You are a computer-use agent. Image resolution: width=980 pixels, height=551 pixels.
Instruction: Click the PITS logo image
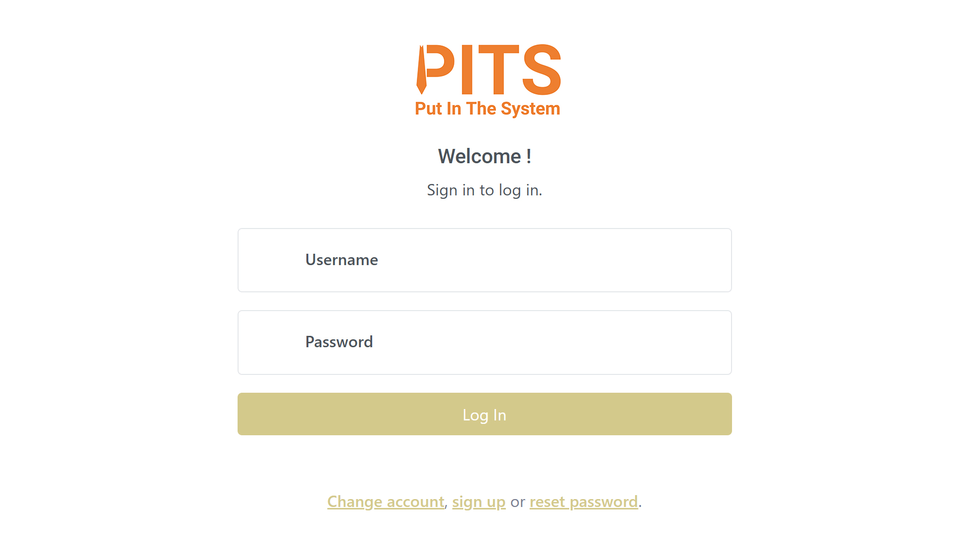point(488,80)
